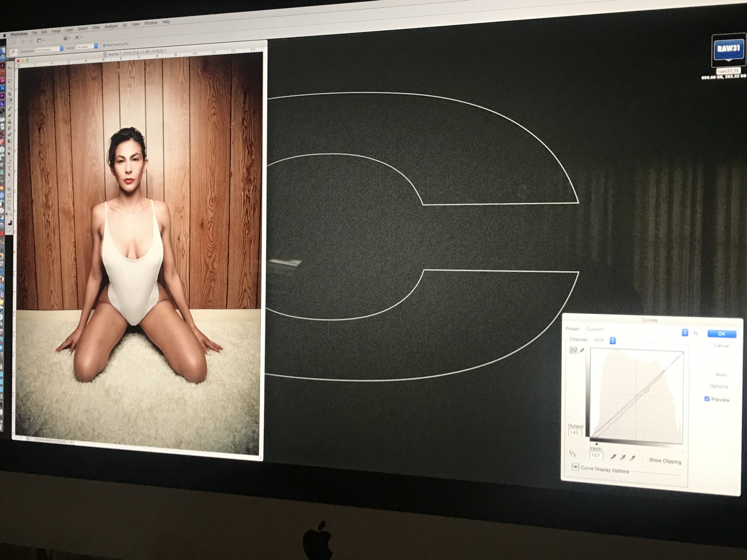747x560 pixels.
Task: Select the gray point eyedropper
Action: tap(622, 457)
